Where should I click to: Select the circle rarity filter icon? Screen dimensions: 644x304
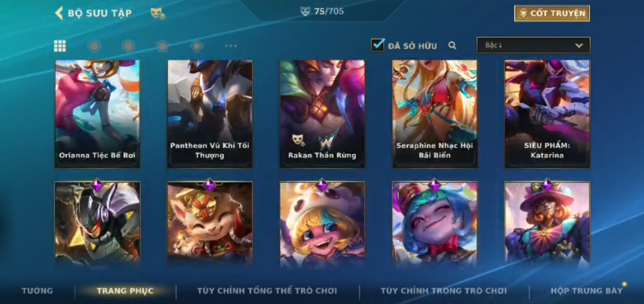pyautogui.click(x=94, y=46)
